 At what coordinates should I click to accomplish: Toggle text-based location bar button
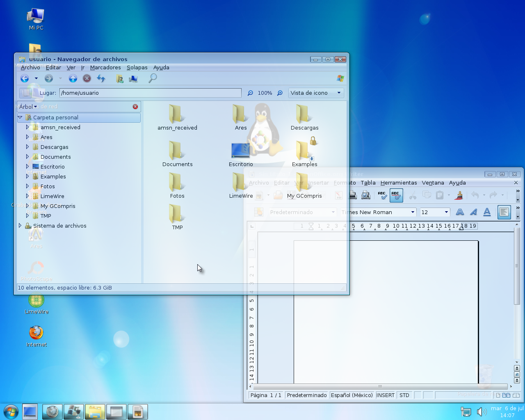coord(25,93)
